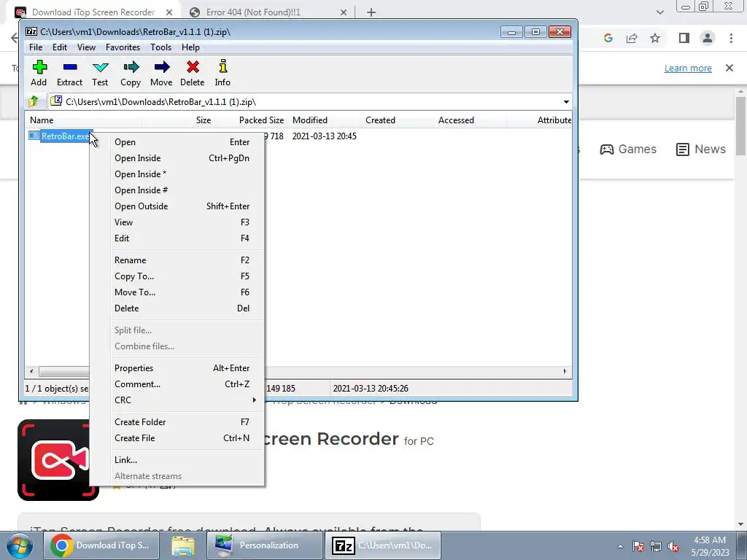
Task: Open Chrome's profile avatar icon
Action: click(708, 38)
